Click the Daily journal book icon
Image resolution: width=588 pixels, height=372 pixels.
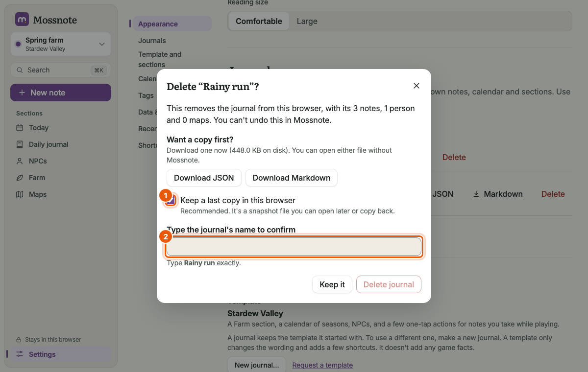click(20, 144)
